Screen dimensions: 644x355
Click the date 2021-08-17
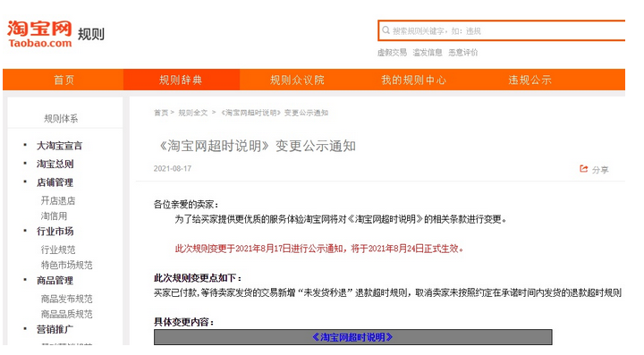pyautogui.click(x=173, y=169)
